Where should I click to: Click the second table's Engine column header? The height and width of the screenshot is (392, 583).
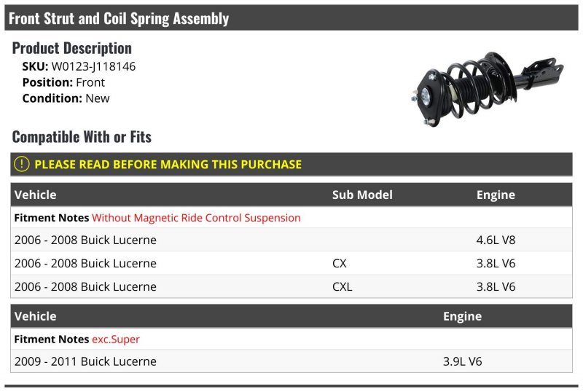point(462,316)
